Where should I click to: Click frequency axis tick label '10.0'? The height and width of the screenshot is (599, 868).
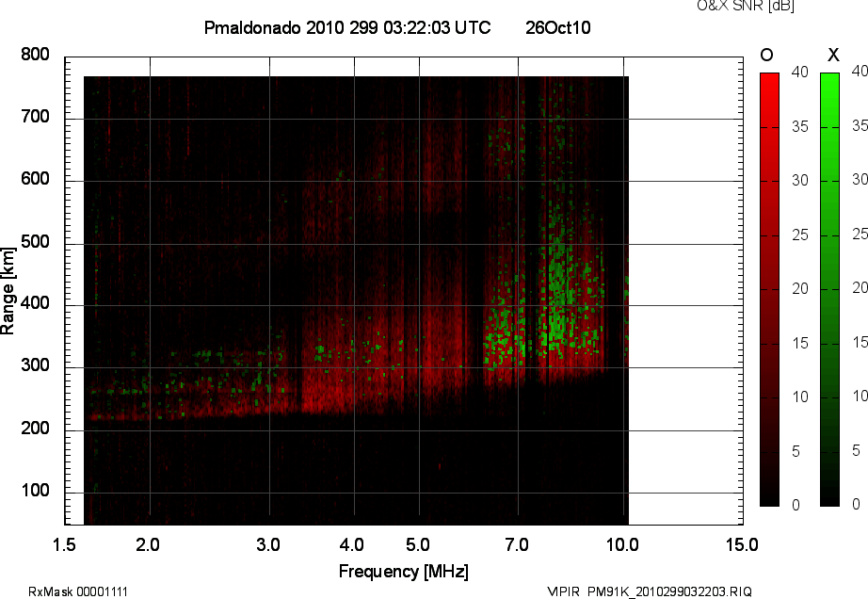(622, 545)
